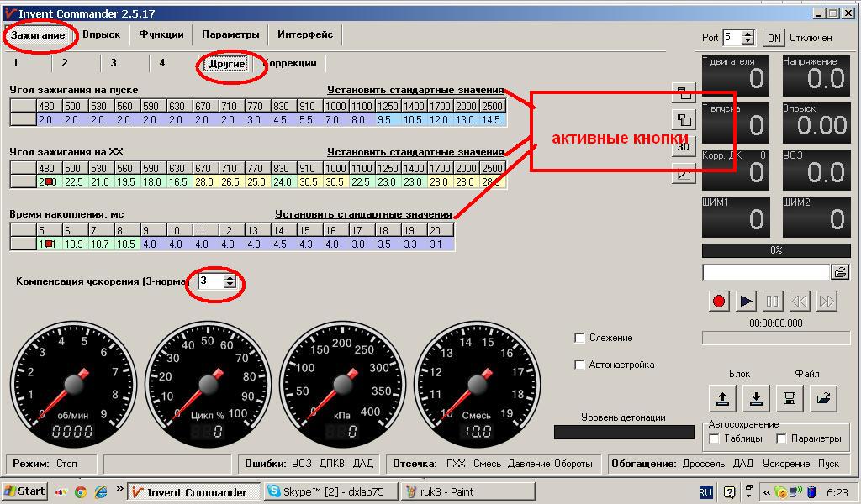Switch to the Впрыск tab
This screenshot has height=504, width=861.
pos(101,34)
